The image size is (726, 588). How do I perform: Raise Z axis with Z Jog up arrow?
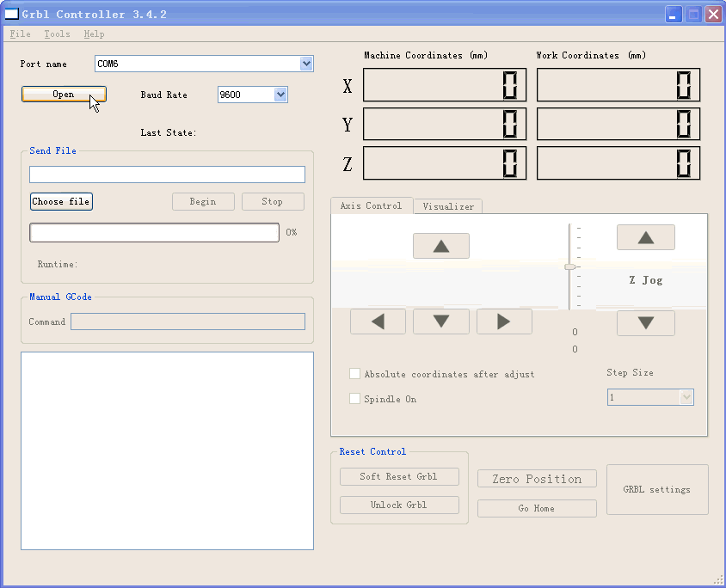coord(645,237)
